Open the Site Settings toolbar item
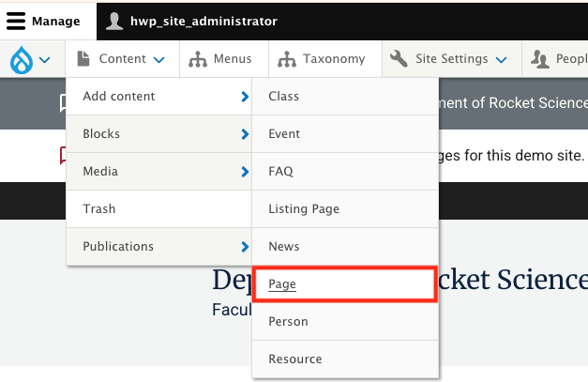588x382 pixels. pyautogui.click(x=452, y=59)
